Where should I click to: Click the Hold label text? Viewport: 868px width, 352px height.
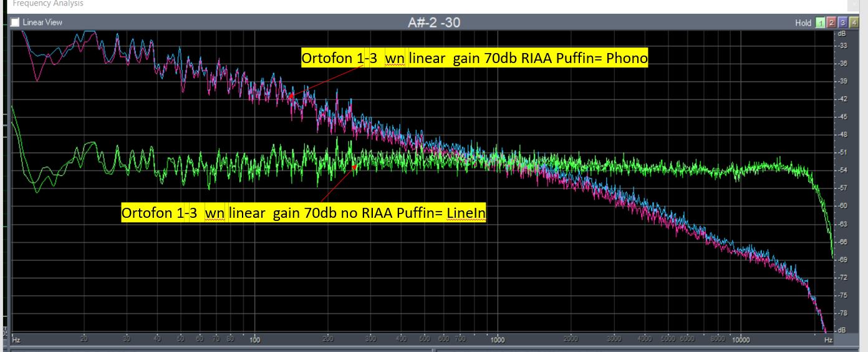(x=803, y=23)
